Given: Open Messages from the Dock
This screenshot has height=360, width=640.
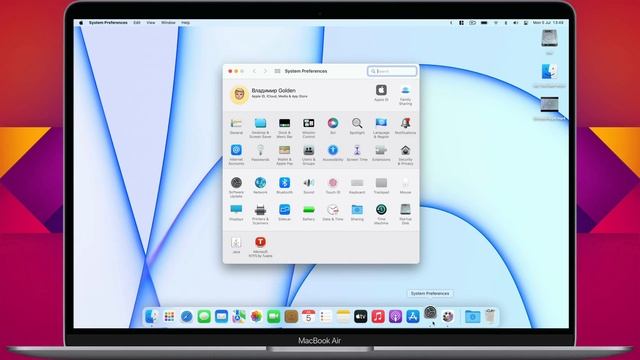Looking at the screenshot, I should [x=204, y=316].
